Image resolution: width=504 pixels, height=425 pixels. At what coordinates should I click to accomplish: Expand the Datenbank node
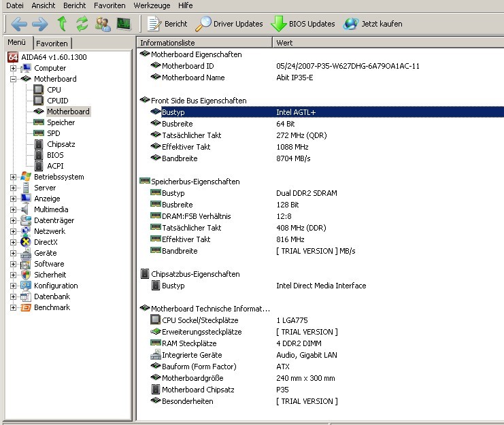[x=13, y=297]
